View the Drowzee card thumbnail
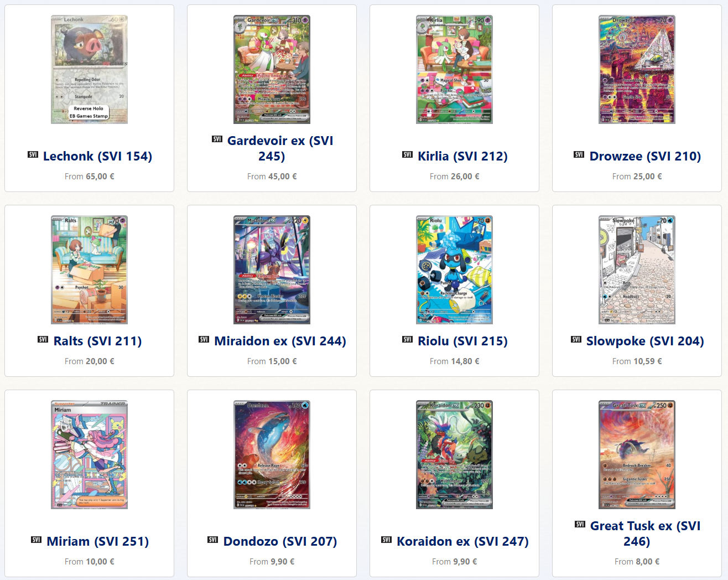The width and height of the screenshot is (728, 580). point(637,69)
